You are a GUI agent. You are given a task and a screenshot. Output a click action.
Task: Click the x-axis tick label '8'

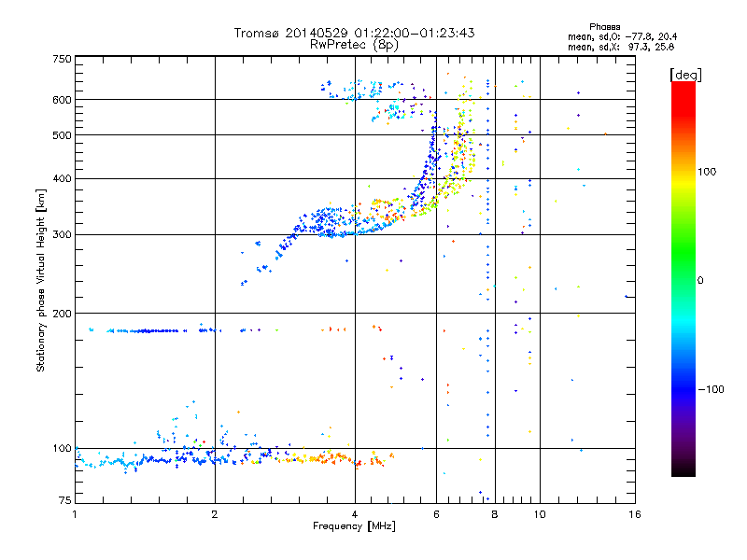click(x=495, y=514)
